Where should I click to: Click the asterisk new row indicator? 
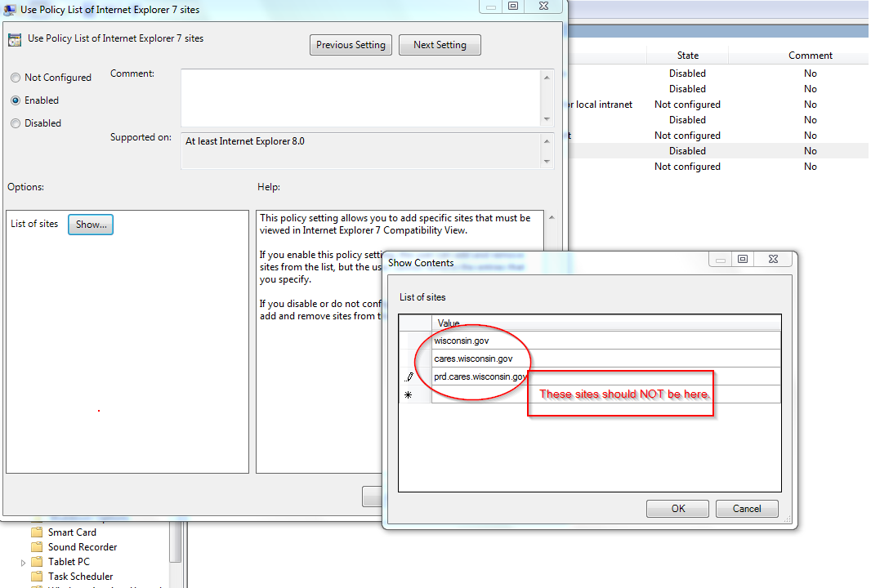tap(409, 394)
